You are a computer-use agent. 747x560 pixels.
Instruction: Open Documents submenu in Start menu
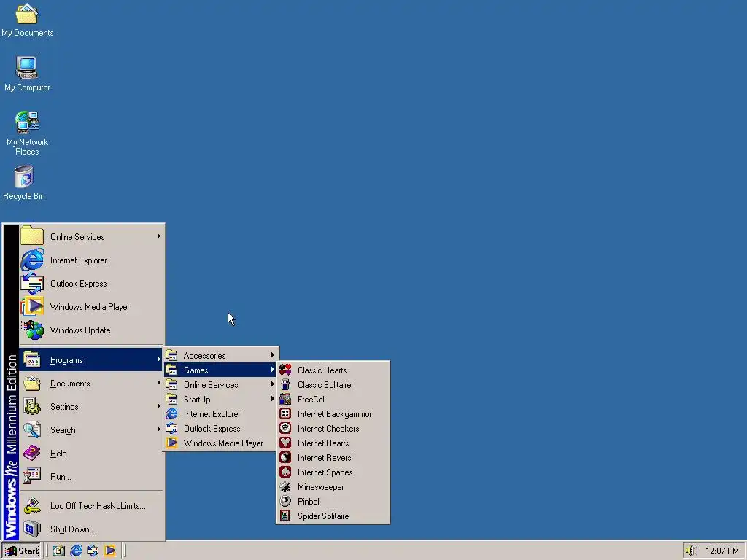[92, 383]
